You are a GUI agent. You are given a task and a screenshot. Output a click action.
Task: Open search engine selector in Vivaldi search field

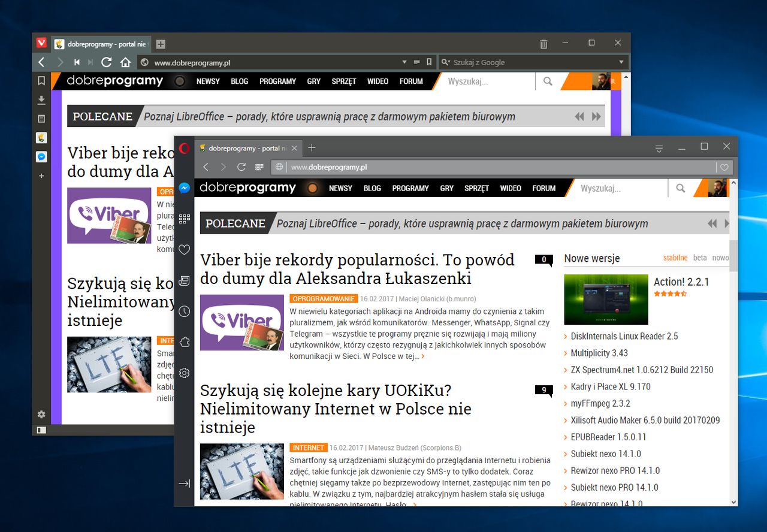coord(445,62)
